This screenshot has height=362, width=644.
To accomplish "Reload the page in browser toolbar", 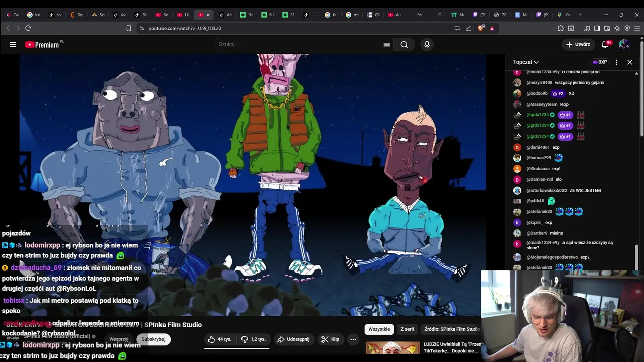I will click(x=28, y=28).
